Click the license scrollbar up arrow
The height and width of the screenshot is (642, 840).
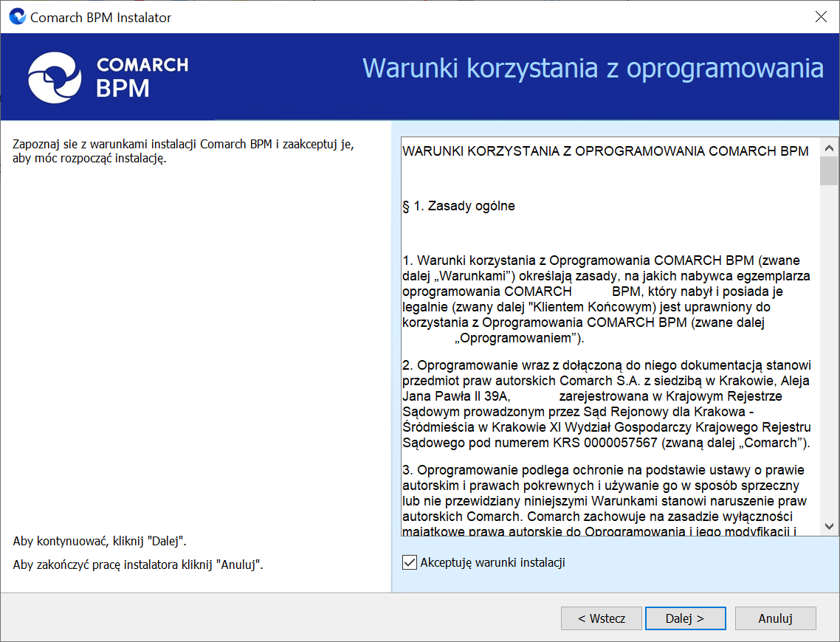(829, 148)
